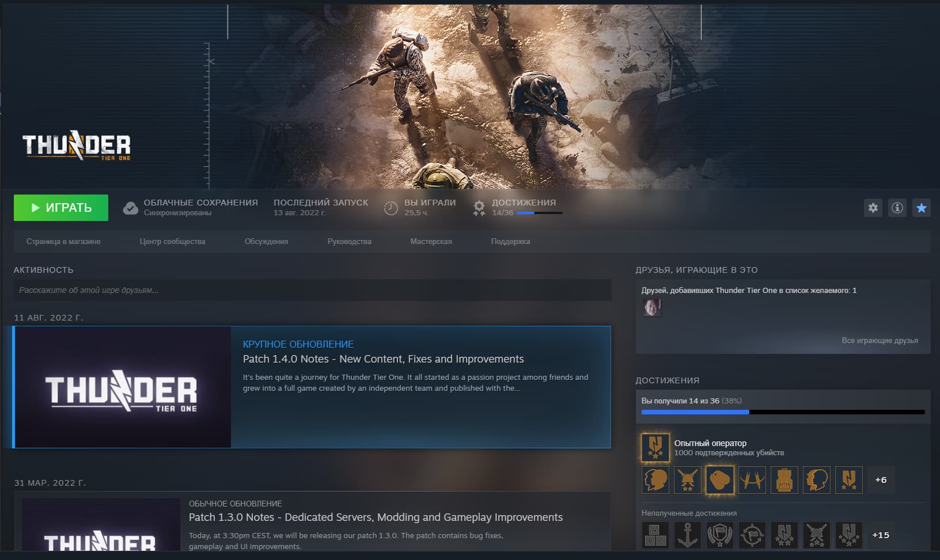940x560 pixels.
Task: Click the Patch 1.4.0 news thumbnail
Action: pos(123,387)
